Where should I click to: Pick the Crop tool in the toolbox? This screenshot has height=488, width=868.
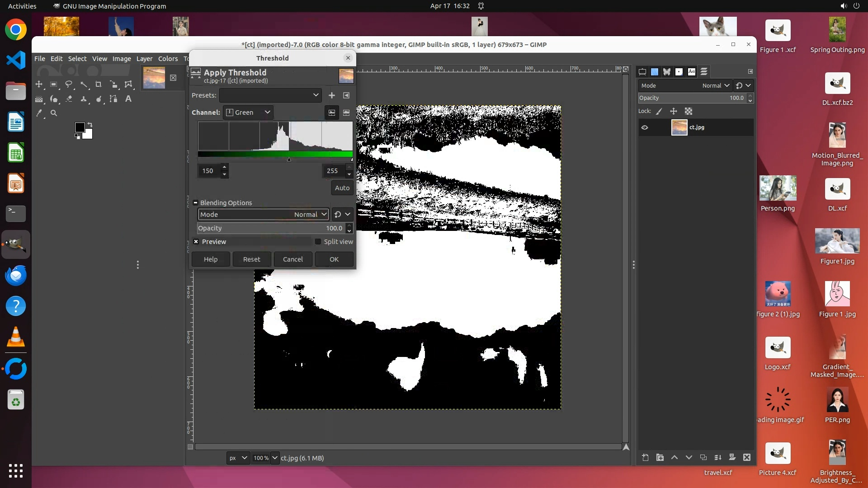99,84
